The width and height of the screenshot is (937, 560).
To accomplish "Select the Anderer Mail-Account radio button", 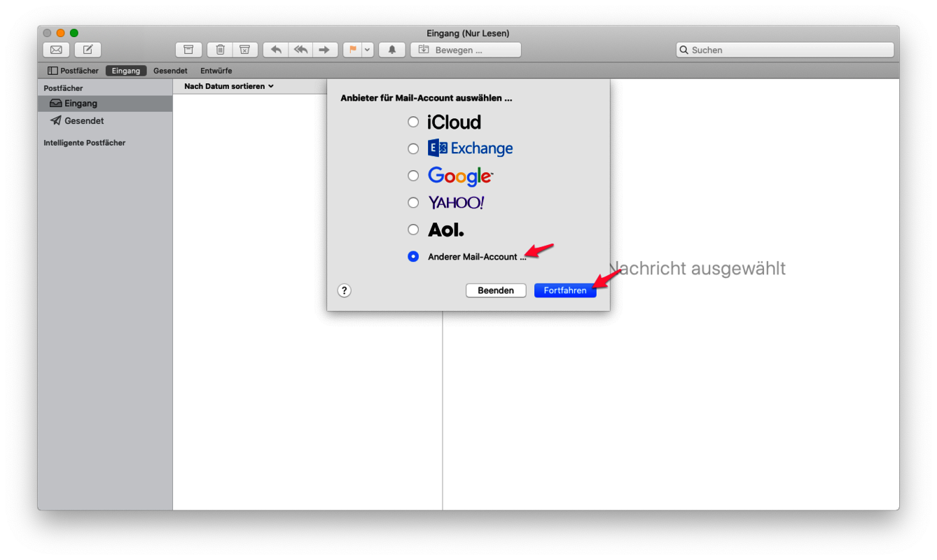I will point(413,257).
